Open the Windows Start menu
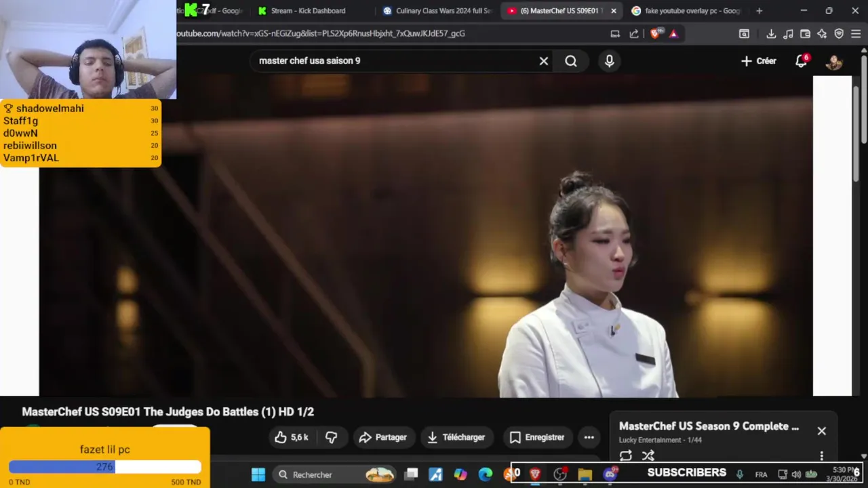This screenshot has height=488, width=868. pos(258,474)
